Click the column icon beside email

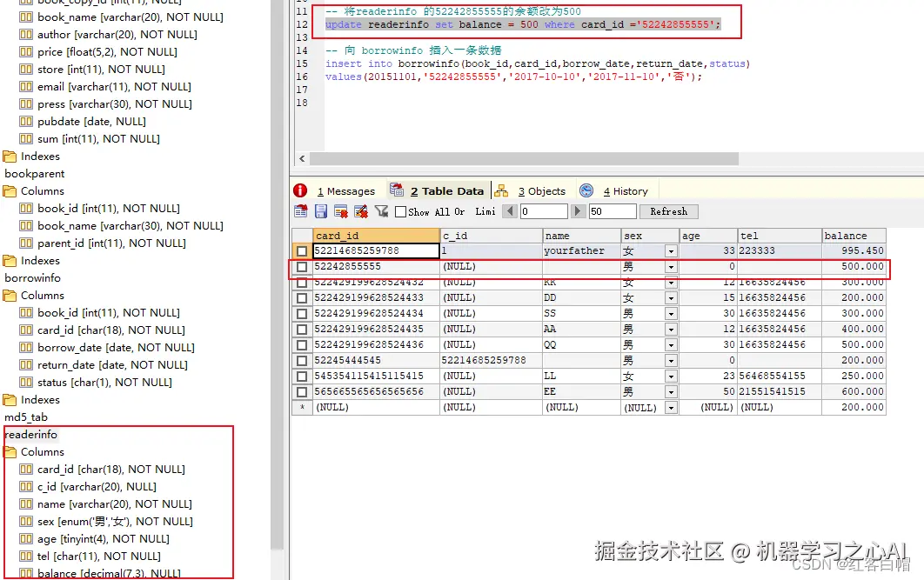[26, 87]
